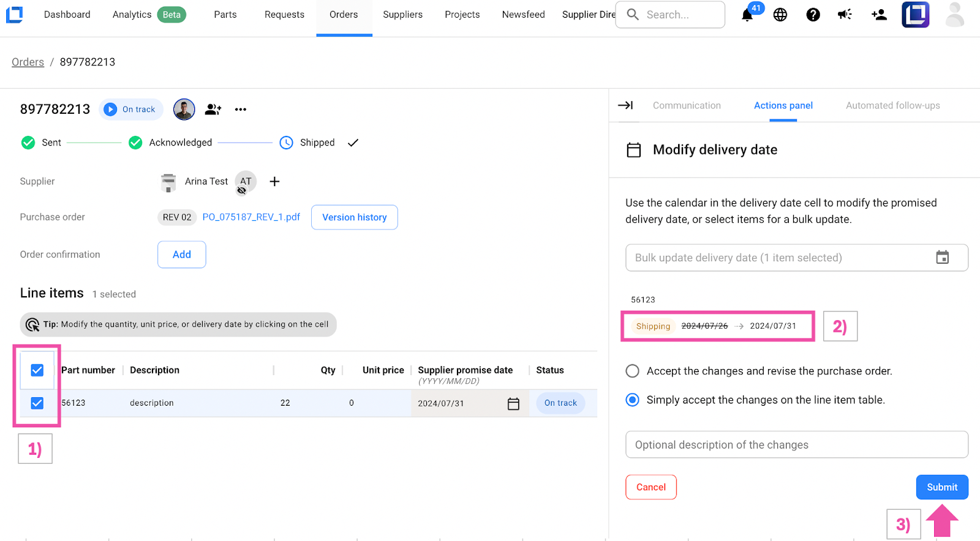This screenshot has width=980, height=541.
Task: Select 'Accept the changes and revise' option
Action: click(632, 371)
